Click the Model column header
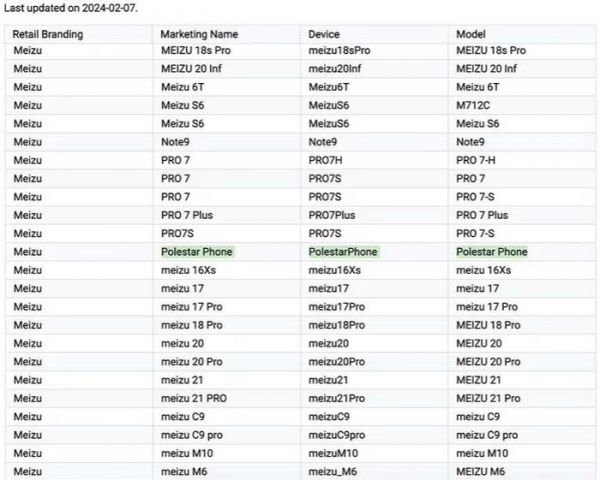The height and width of the screenshot is (480, 600). tap(472, 34)
